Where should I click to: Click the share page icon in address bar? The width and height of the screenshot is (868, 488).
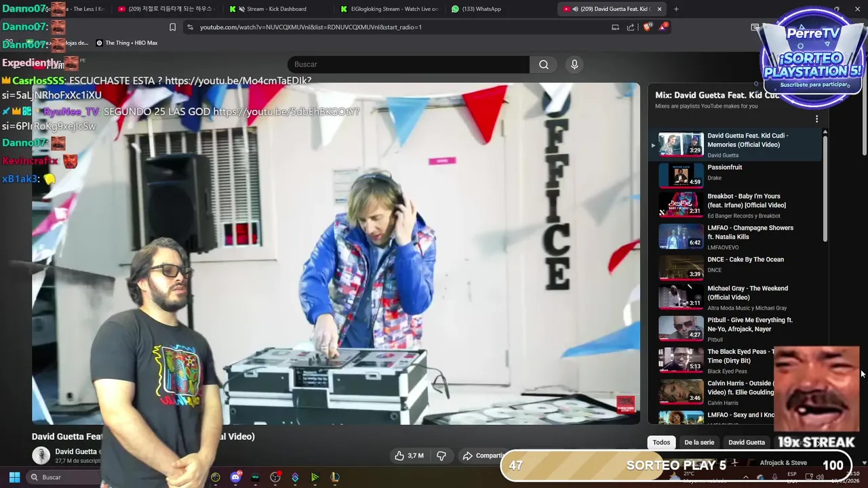[631, 27]
